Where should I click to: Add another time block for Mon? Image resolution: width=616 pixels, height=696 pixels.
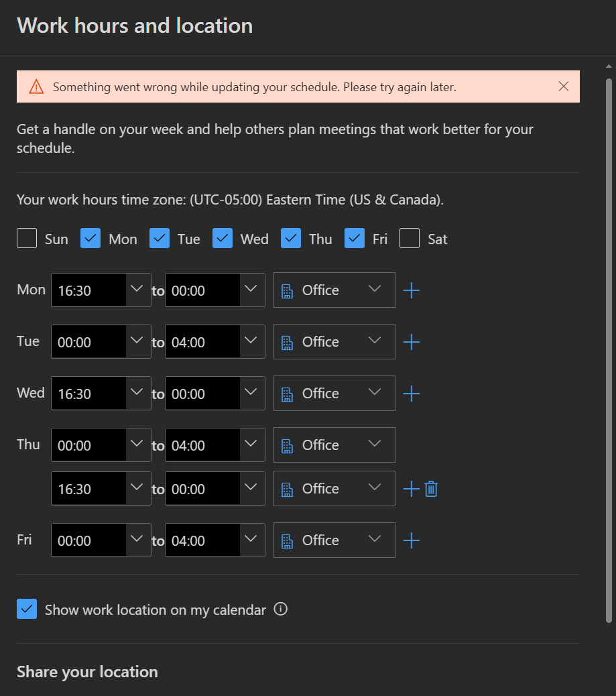pyautogui.click(x=412, y=290)
